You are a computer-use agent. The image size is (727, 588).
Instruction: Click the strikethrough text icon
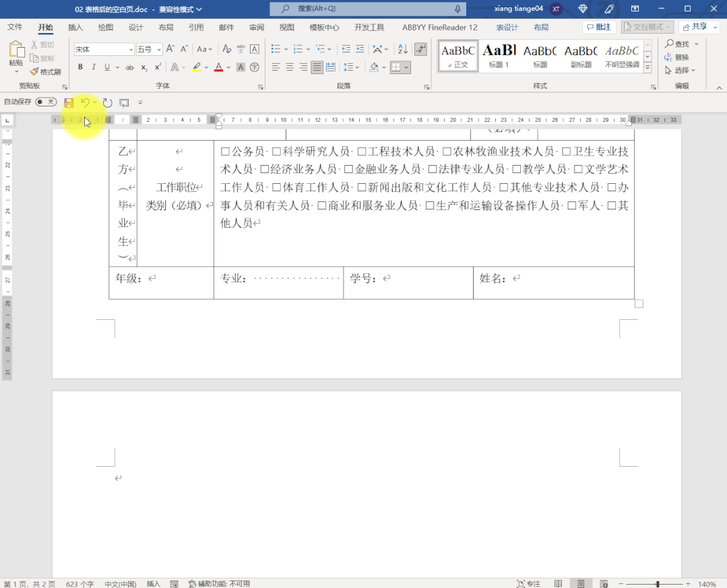(x=129, y=67)
